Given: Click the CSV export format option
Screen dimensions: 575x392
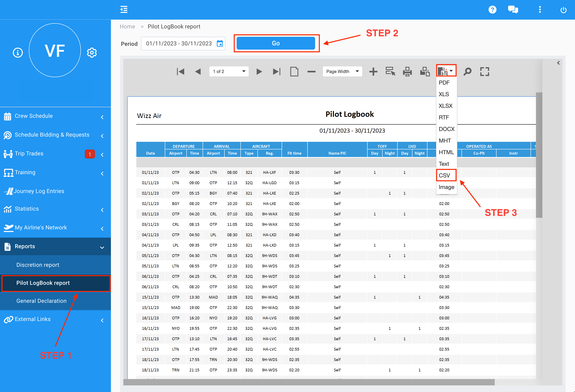Looking at the screenshot, I should tap(445, 175).
